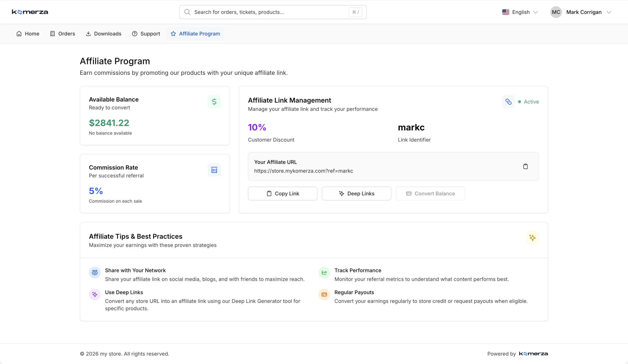628x364 pixels.
Task: Open the English language dropdown
Action: click(520, 12)
